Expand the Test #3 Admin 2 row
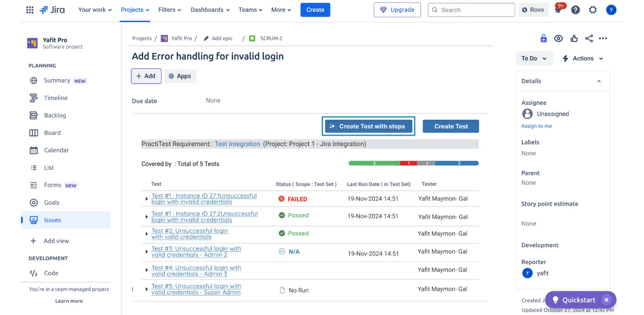Screen dimensions: 644x315 click(x=147, y=252)
